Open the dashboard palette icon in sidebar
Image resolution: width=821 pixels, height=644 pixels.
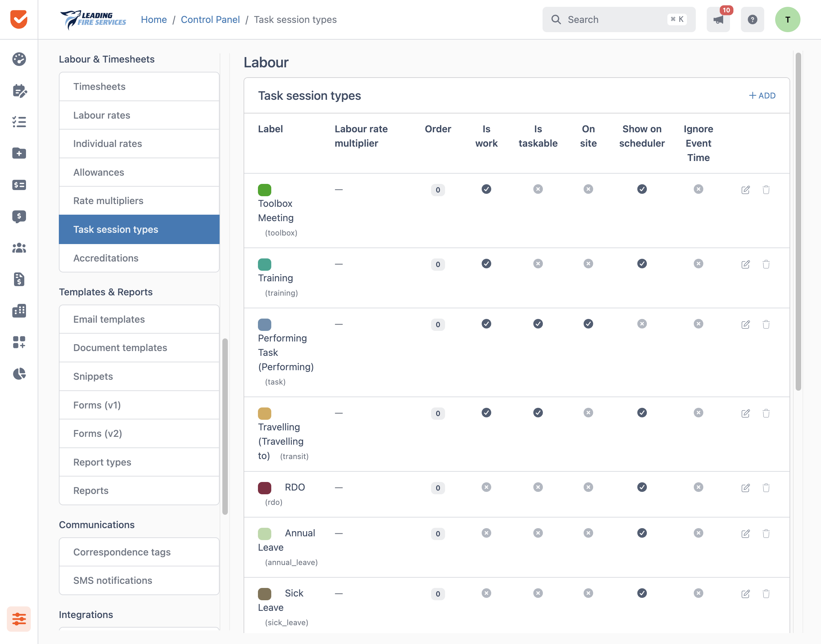tap(19, 59)
